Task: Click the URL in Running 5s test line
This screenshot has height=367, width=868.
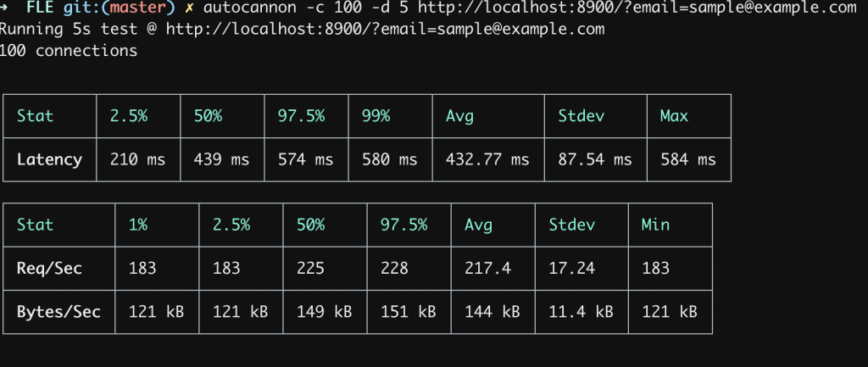Action: click(386, 30)
